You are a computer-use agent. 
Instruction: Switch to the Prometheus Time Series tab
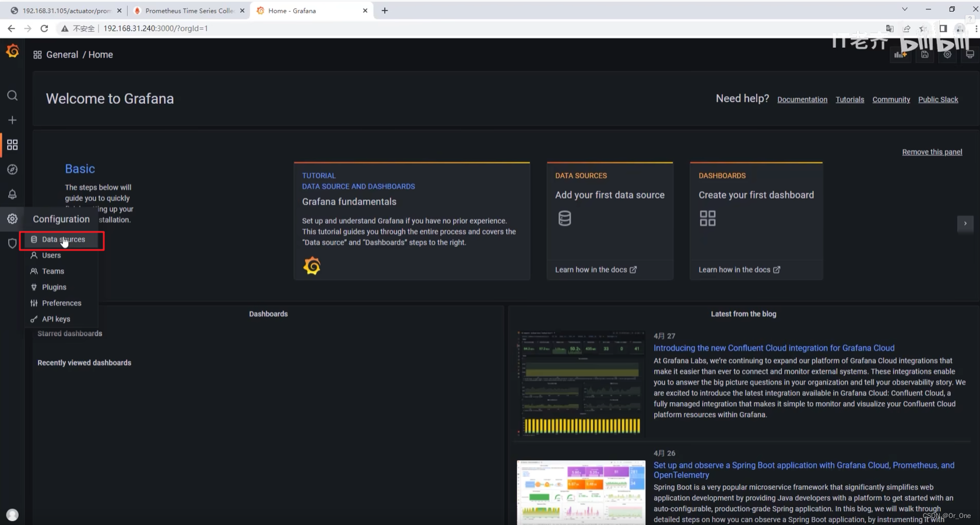point(189,10)
